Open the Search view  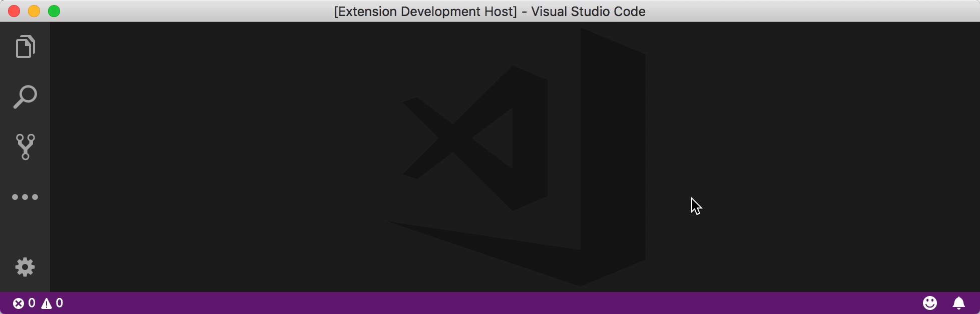pyautogui.click(x=25, y=97)
